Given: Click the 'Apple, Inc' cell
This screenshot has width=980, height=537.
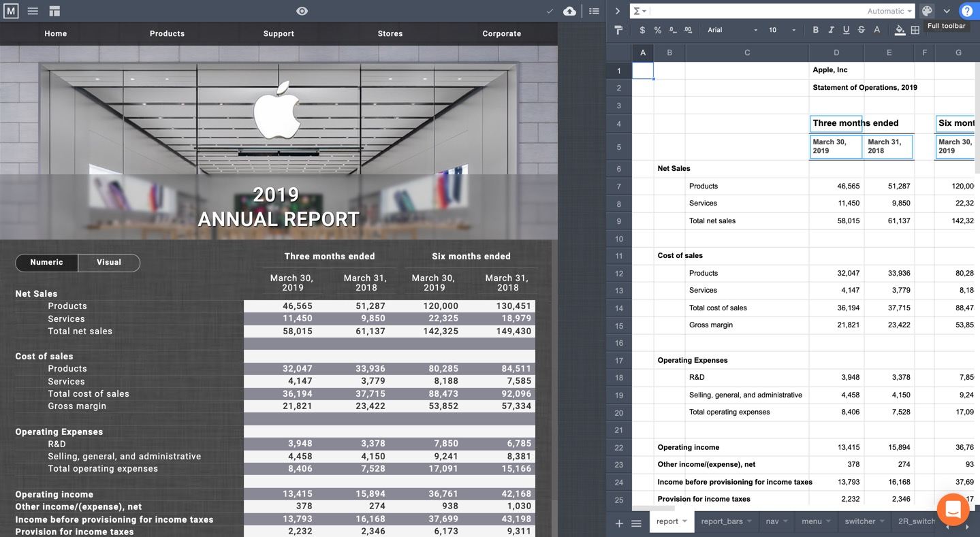Looking at the screenshot, I should click(x=830, y=70).
